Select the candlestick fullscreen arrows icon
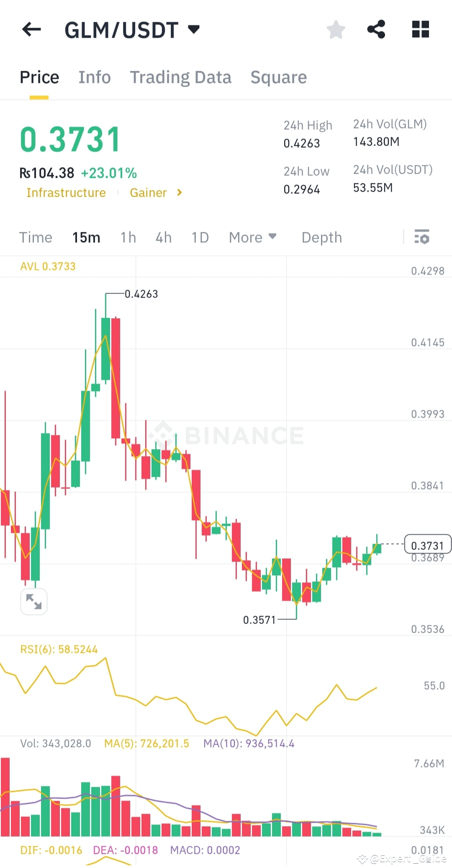 coord(34,601)
